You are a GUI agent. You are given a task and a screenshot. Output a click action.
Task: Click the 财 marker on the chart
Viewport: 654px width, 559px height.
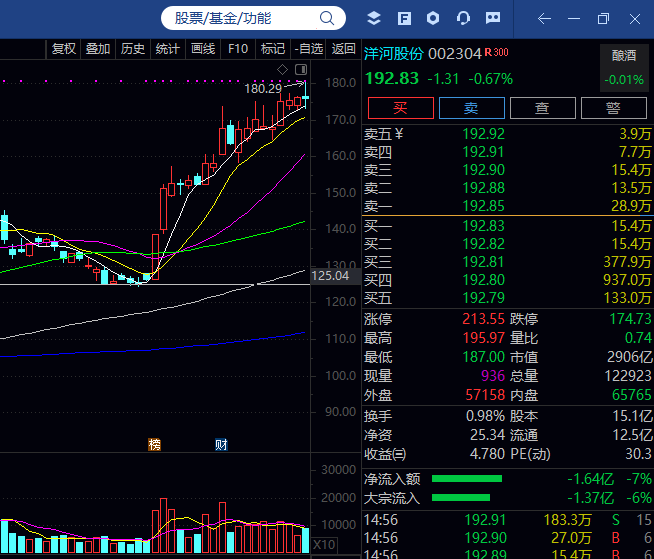(x=221, y=445)
